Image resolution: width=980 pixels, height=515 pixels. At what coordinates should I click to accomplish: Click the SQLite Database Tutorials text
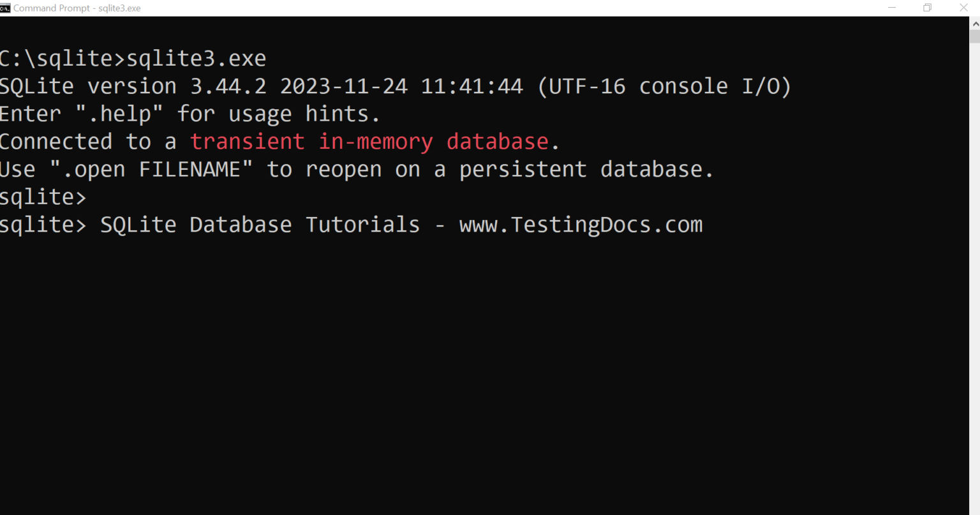259,224
